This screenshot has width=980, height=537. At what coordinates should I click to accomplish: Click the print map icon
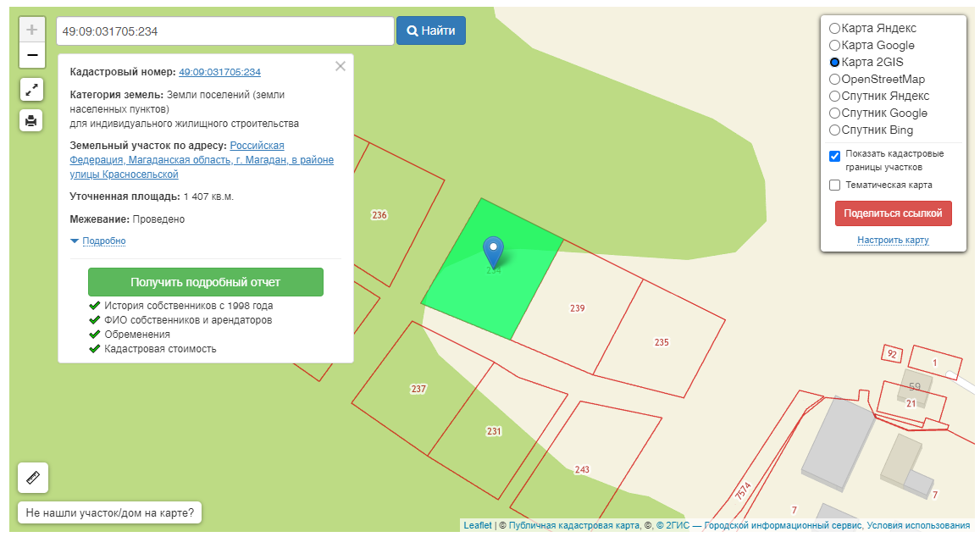[x=31, y=120]
